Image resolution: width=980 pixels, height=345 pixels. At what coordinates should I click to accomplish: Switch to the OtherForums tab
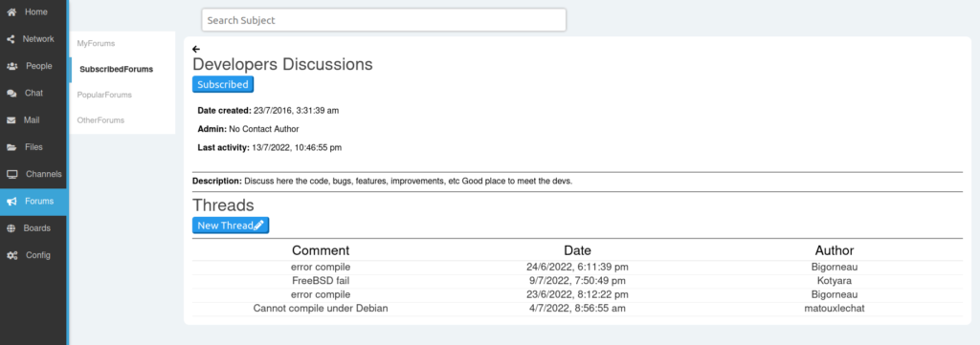tap(100, 119)
